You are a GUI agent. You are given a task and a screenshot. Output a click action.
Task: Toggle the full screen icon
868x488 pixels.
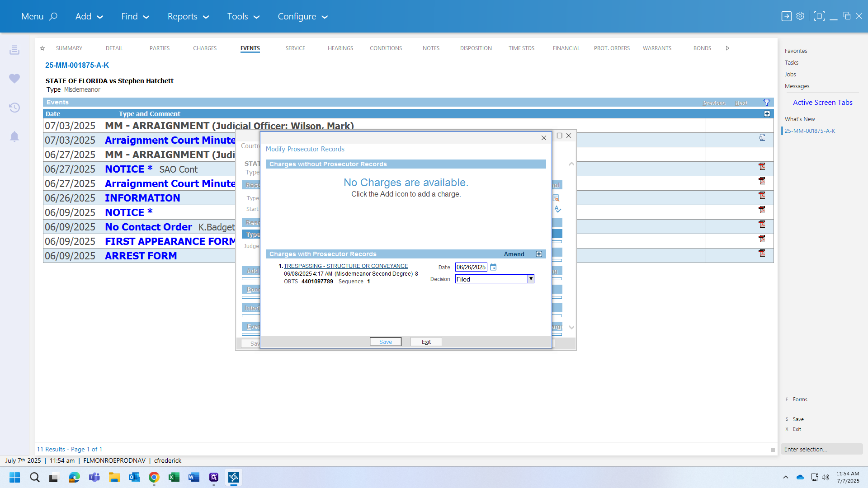pos(819,16)
